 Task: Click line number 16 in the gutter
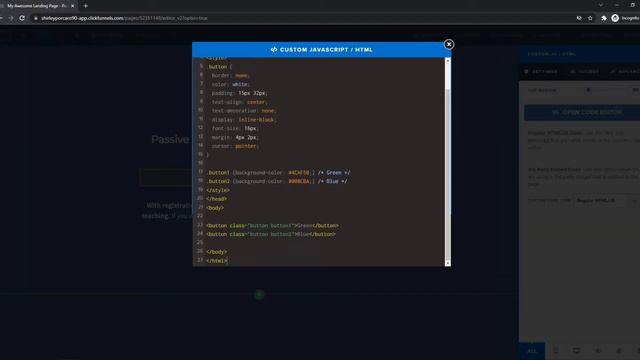[x=200, y=163]
